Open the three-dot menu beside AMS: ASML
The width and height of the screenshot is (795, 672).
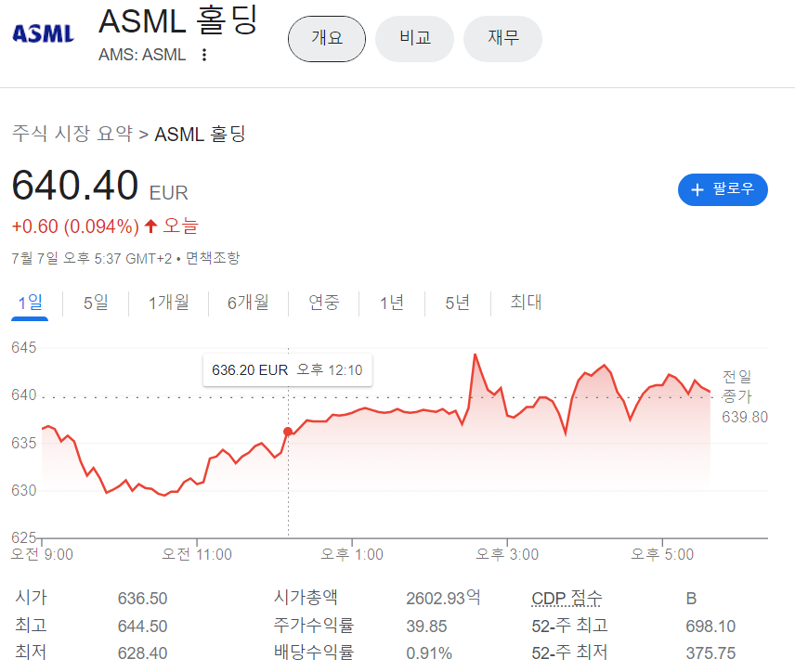click(203, 55)
